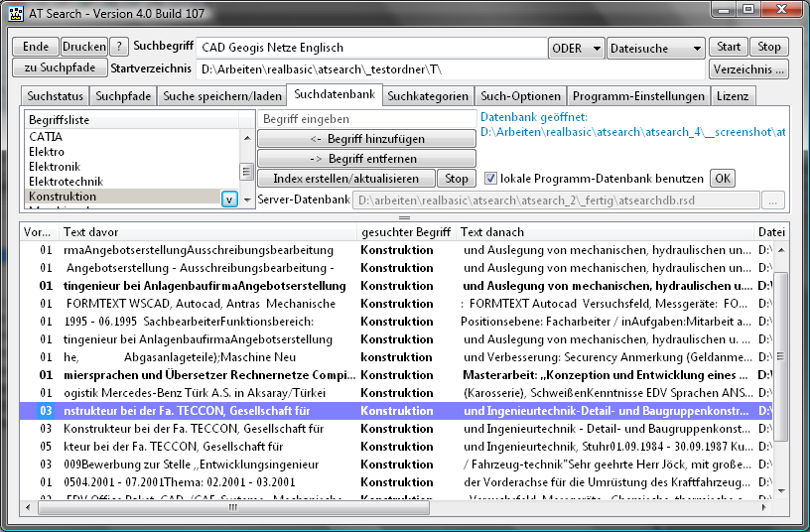Screen dimensions: 810x532
Task: Select row '1995 - 06.1995 SachbearbeiterFunktionsbereich:'
Action: (396, 322)
